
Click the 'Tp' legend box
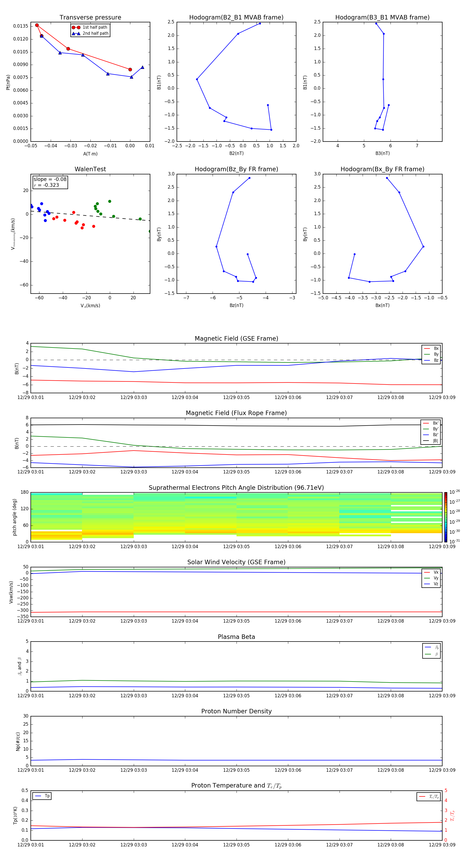(x=42, y=796)
